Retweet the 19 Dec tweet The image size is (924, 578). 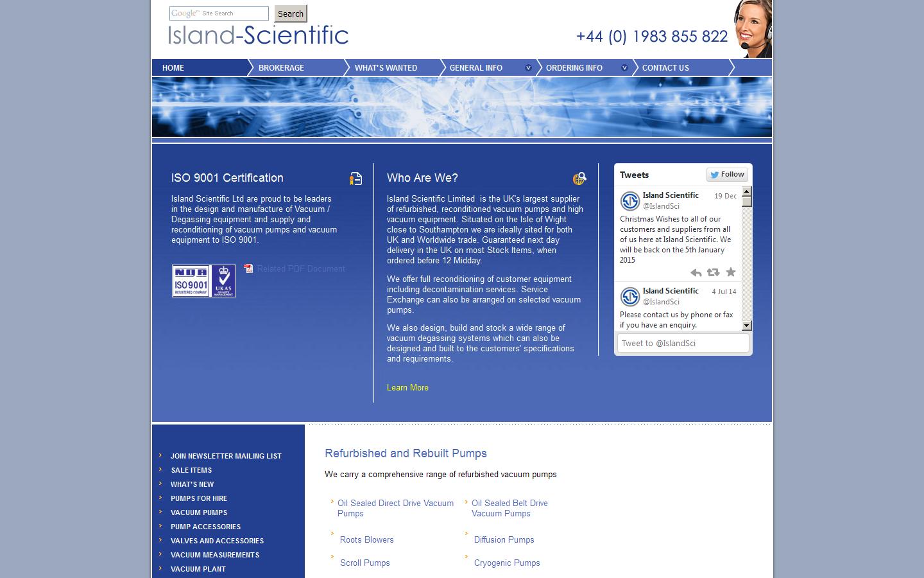pos(714,272)
